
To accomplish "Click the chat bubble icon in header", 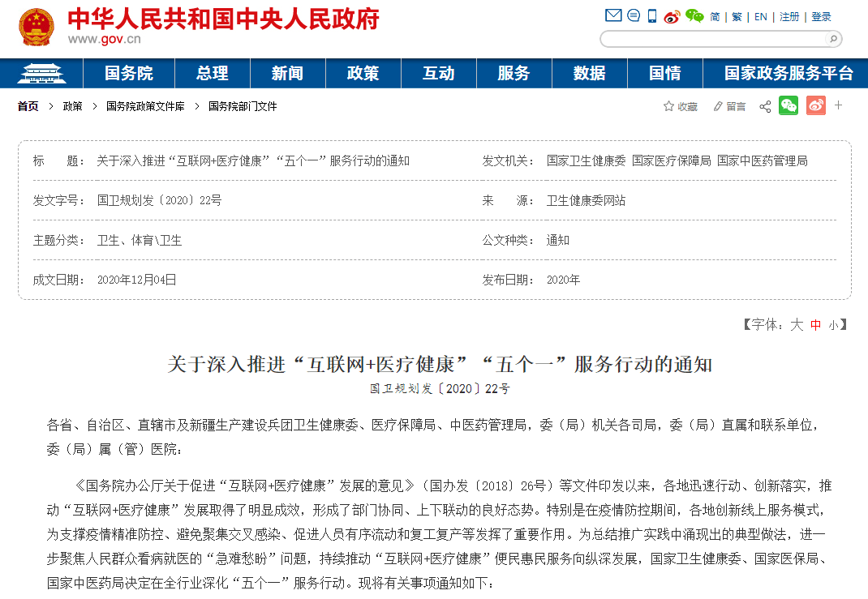I will click(x=634, y=15).
